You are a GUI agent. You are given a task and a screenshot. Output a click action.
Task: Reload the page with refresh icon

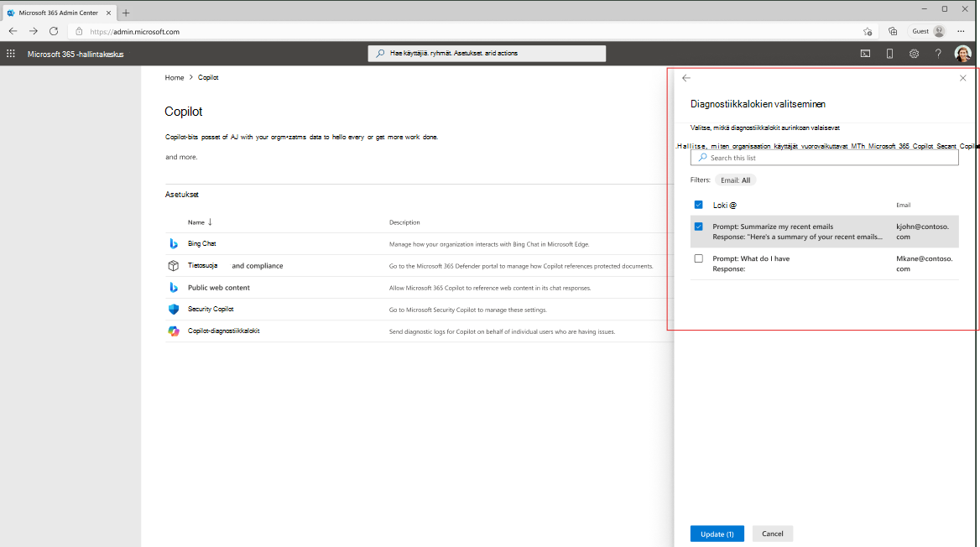54,31
